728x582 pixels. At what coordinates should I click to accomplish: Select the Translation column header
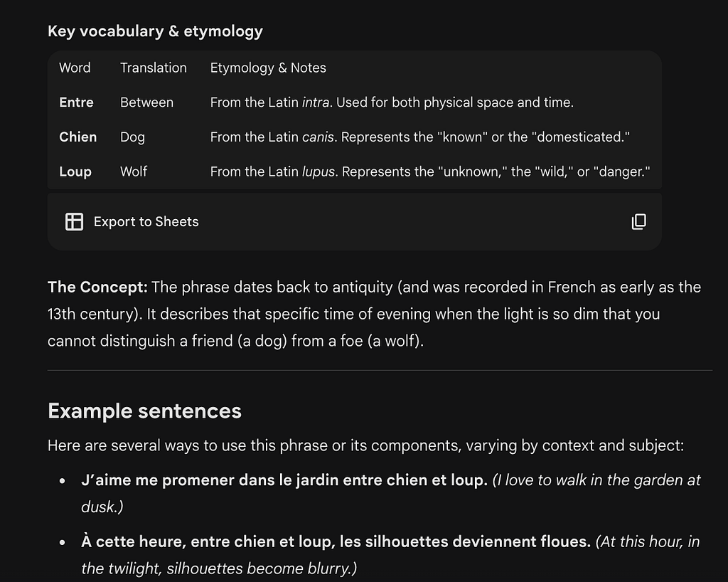(x=154, y=68)
